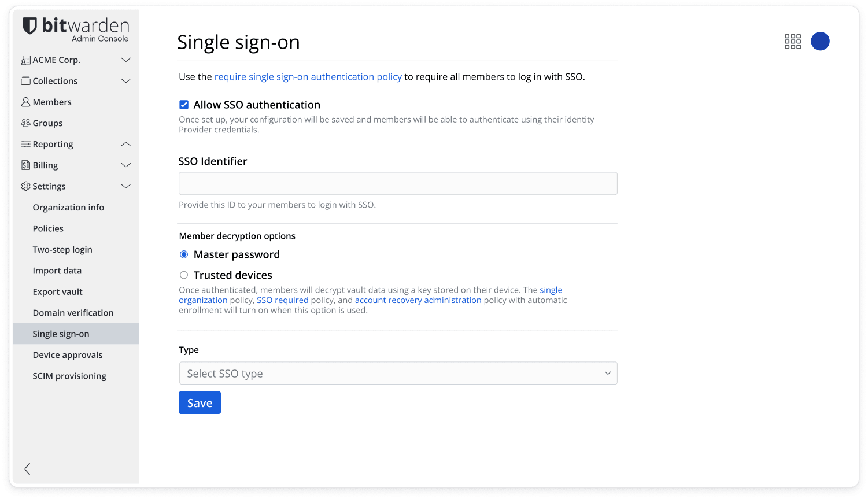Viewport: 868px width, 499px height.
Task: Open the Policies settings page
Action: point(48,228)
